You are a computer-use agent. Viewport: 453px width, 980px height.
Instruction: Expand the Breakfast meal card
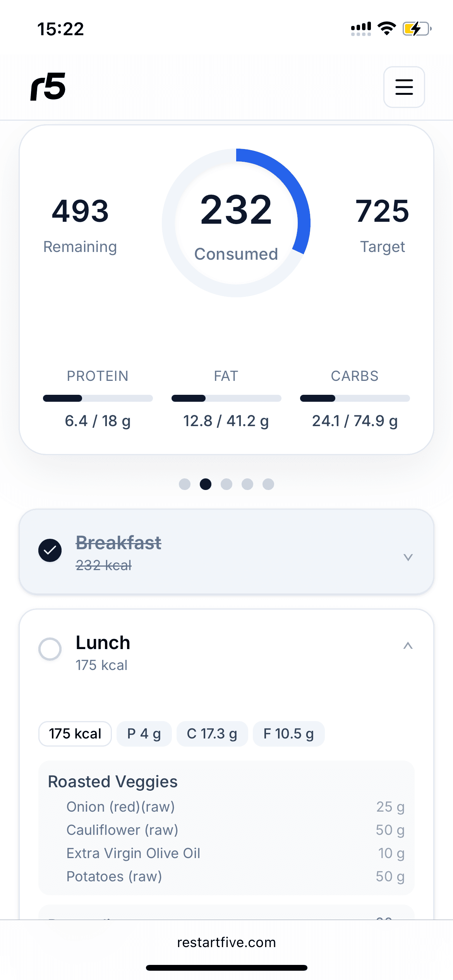tap(408, 557)
